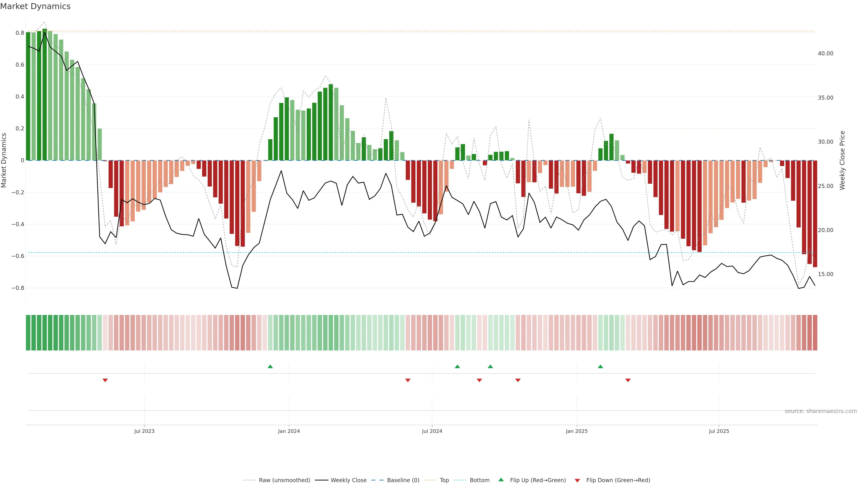Screen dimensions: 868x488
Task: Click the Flip Up legend triangle icon
Action: click(x=501, y=480)
